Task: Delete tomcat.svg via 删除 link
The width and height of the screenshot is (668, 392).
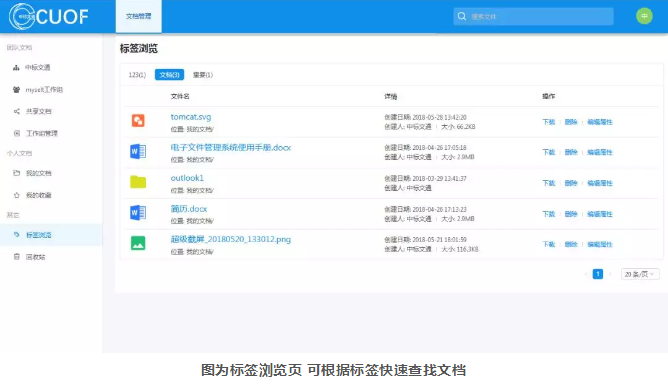Action: click(571, 122)
